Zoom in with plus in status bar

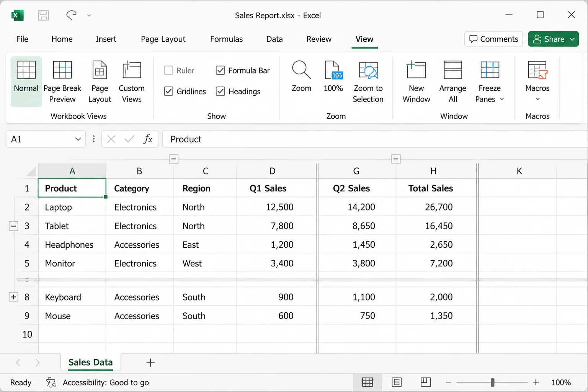[536, 382]
